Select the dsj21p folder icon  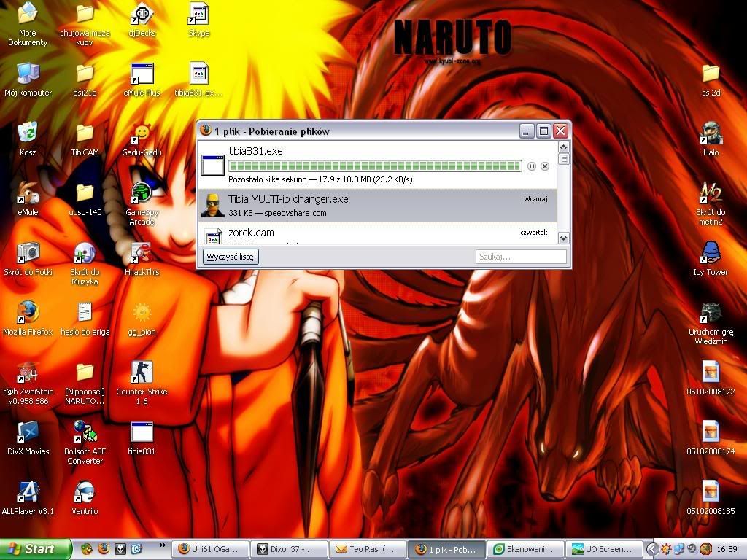[x=85, y=80]
